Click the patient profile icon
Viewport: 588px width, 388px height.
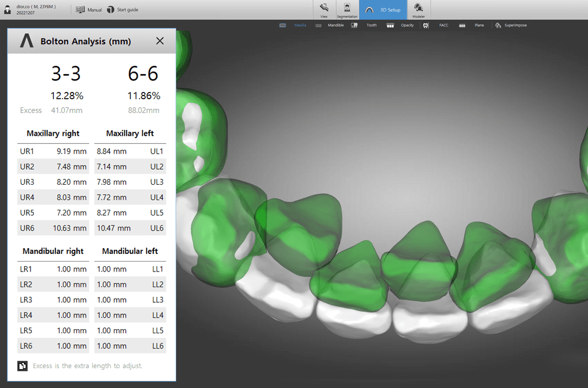point(8,10)
